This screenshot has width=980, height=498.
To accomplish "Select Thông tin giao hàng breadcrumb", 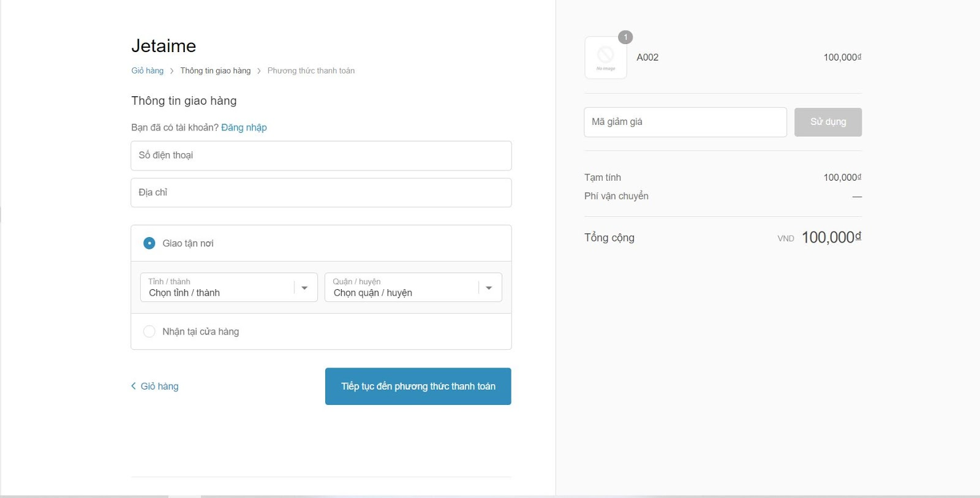I will 216,70.
